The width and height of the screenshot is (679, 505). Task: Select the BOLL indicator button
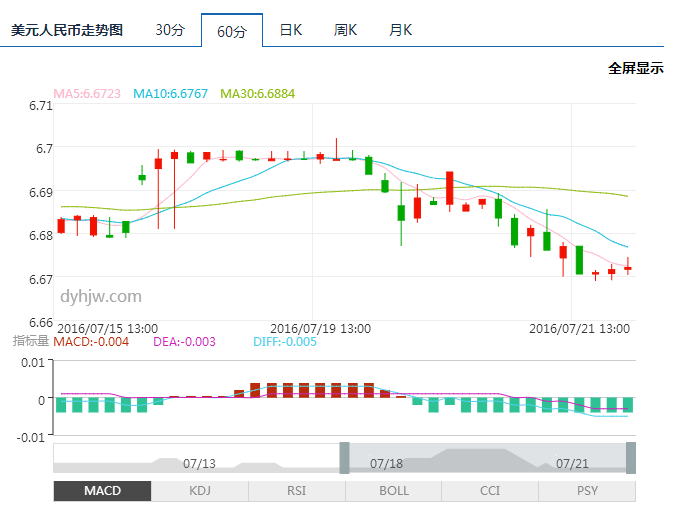(393, 491)
